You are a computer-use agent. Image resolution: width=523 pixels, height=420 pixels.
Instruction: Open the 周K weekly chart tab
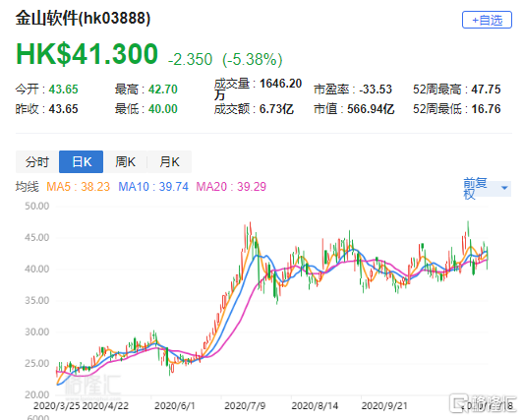point(125,161)
